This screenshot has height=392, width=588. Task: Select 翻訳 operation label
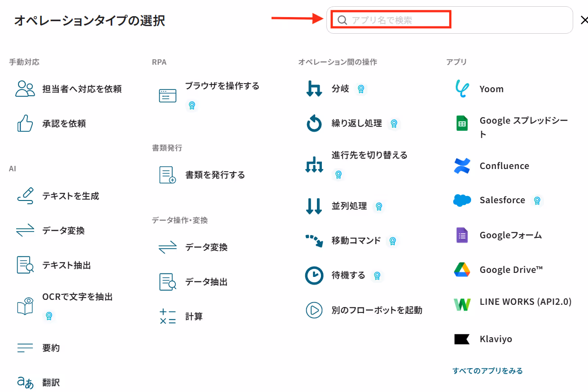51,383
